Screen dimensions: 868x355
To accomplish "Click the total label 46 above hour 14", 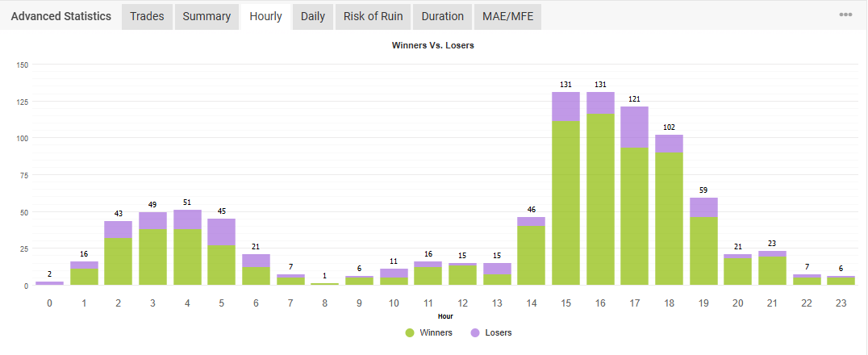I will point(532,209).
